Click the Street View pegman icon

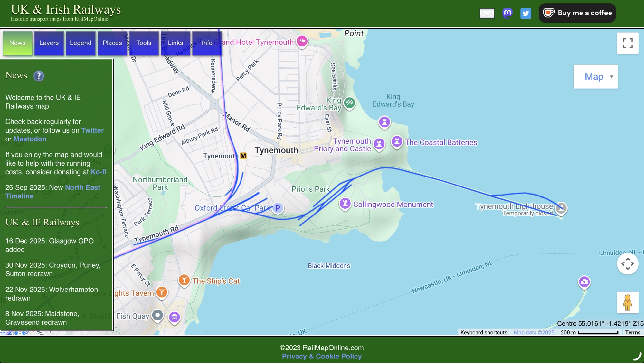[x=627, y=302]
